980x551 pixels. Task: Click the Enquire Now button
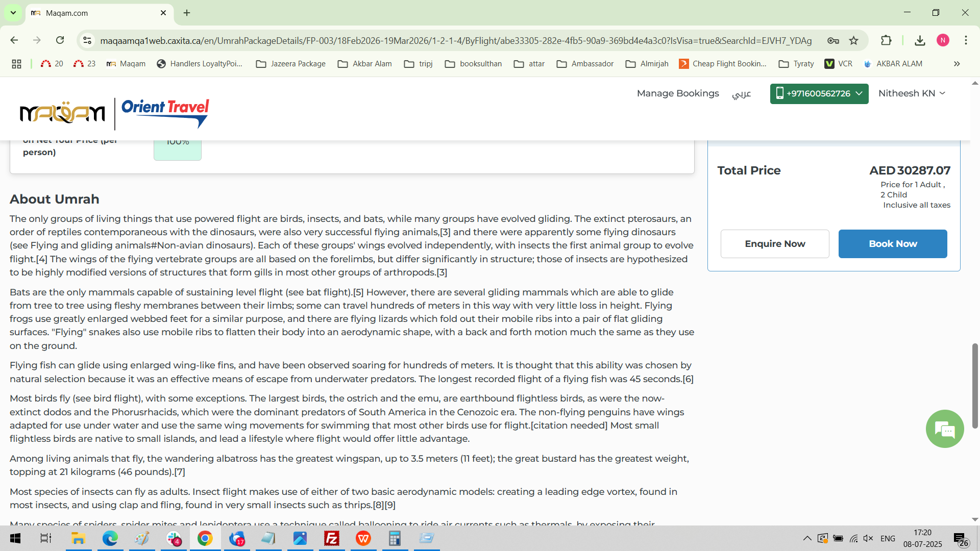tap(774, 244)
